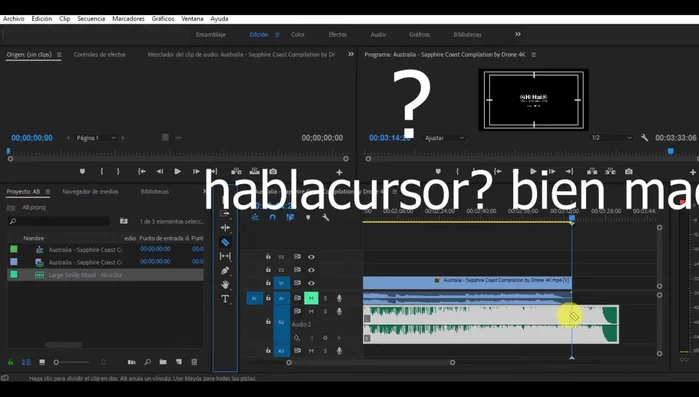This screenshot has width=699, height=397.
Task: Open Program monitor panel menu
Action: click(534, 55)
